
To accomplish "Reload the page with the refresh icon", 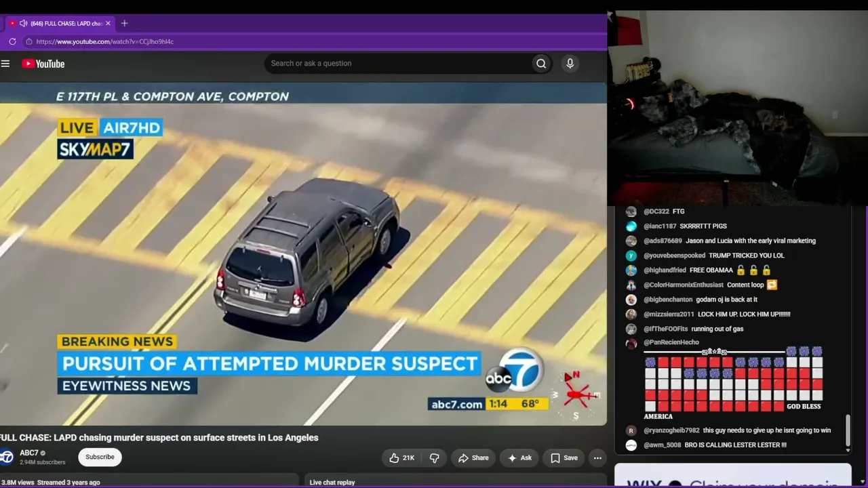I will click(12, 41).
